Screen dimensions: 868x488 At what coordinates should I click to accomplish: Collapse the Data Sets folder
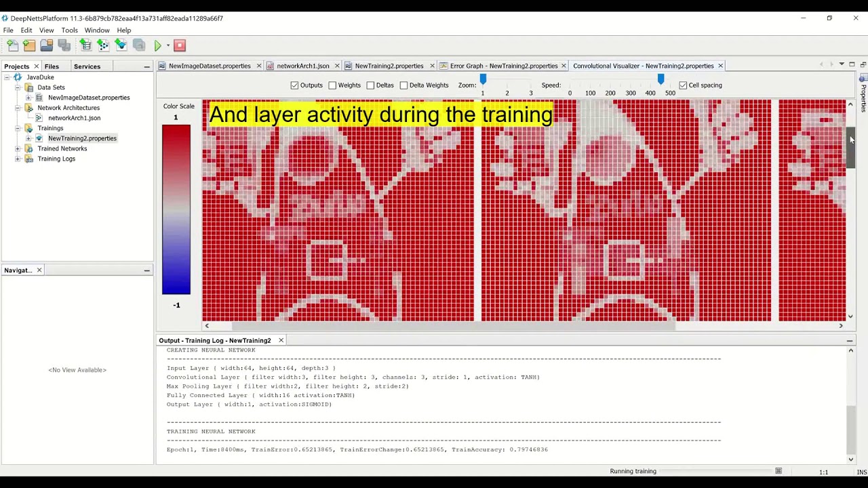[x=18, y=87]
